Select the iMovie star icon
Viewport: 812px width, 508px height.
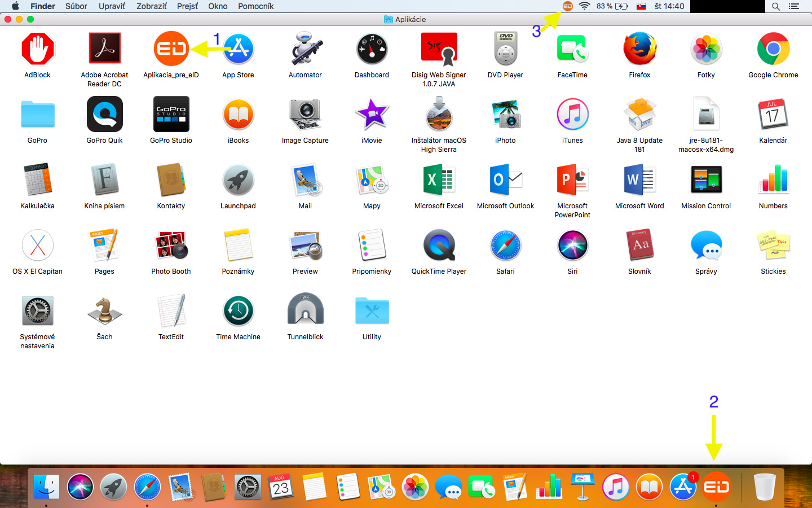[372, 115]
